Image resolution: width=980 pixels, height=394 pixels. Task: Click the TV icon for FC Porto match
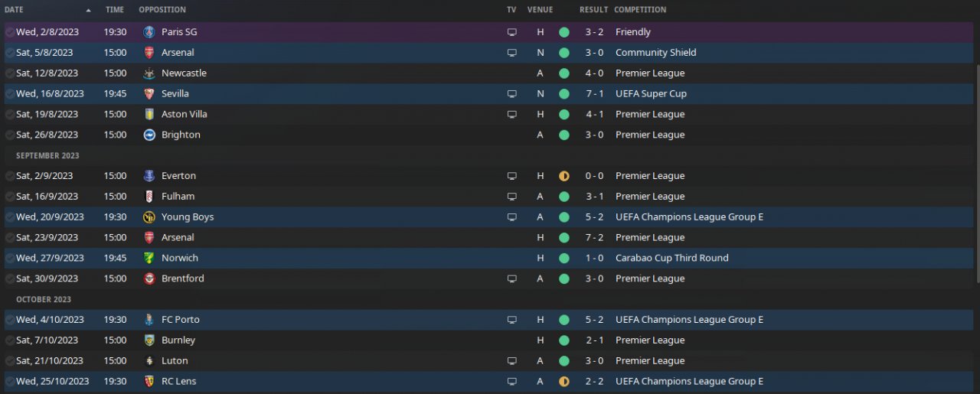pyautogui.click(x=511, y=320)
